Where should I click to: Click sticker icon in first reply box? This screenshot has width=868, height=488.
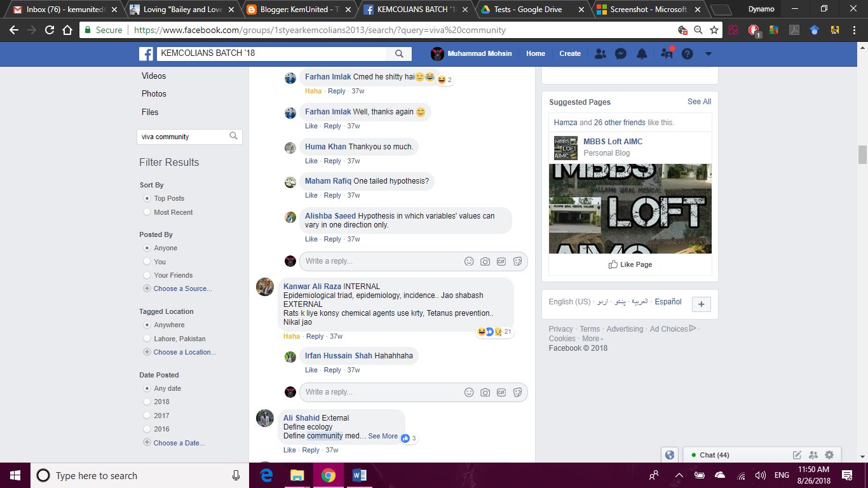[517, 261]
